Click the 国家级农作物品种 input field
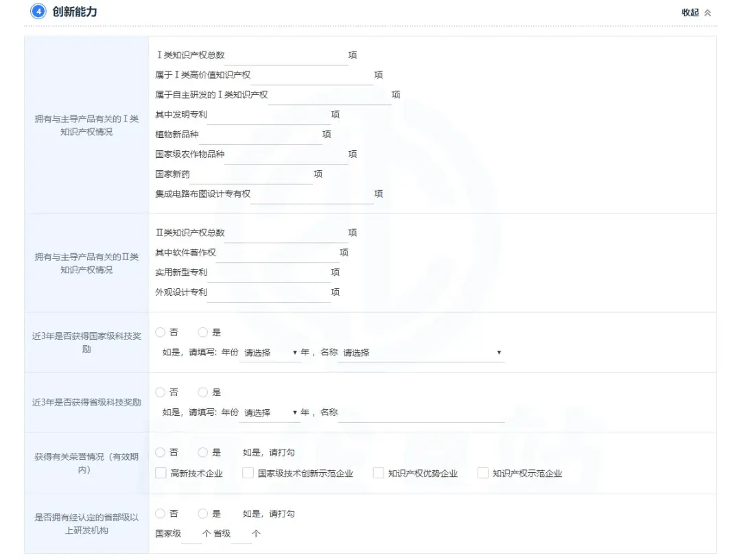This screenshot has width=741, height=560. point(286,155)
